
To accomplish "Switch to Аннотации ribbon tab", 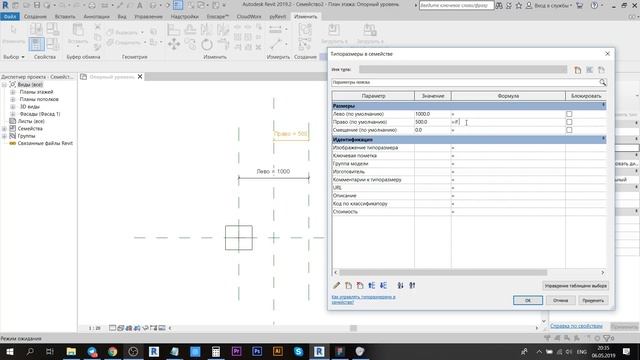I will (x=96, y=16).
